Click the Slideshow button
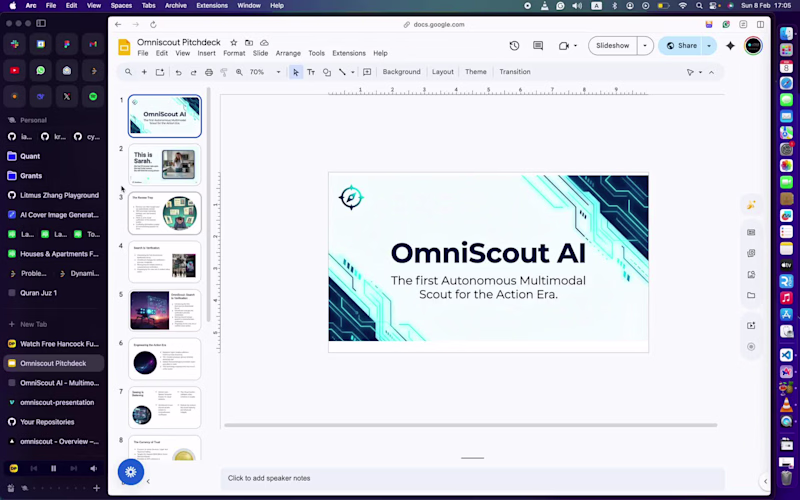 click(x=612, y=45)
